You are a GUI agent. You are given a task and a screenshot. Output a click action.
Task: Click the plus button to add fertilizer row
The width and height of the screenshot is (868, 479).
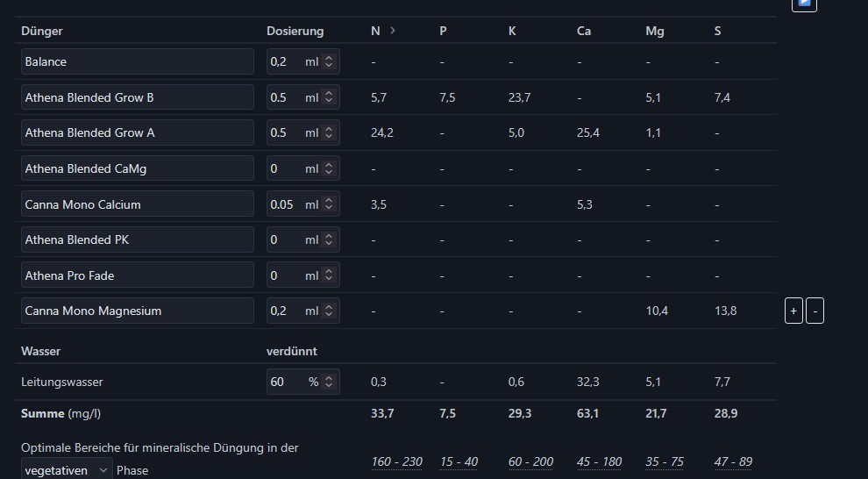793,311
